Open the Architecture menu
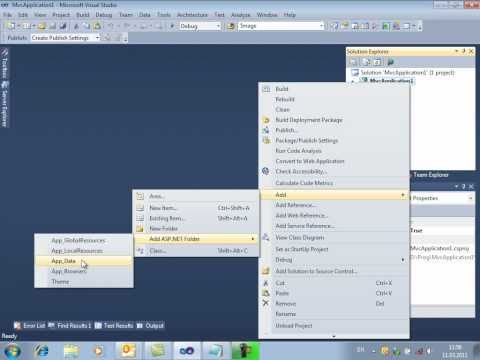 (192, 15)
